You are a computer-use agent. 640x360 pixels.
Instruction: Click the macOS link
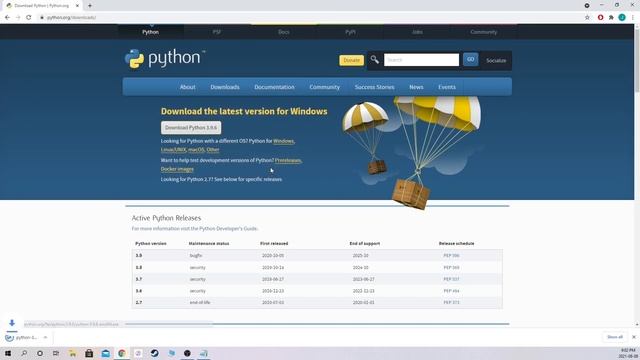[x=196, y=150]
